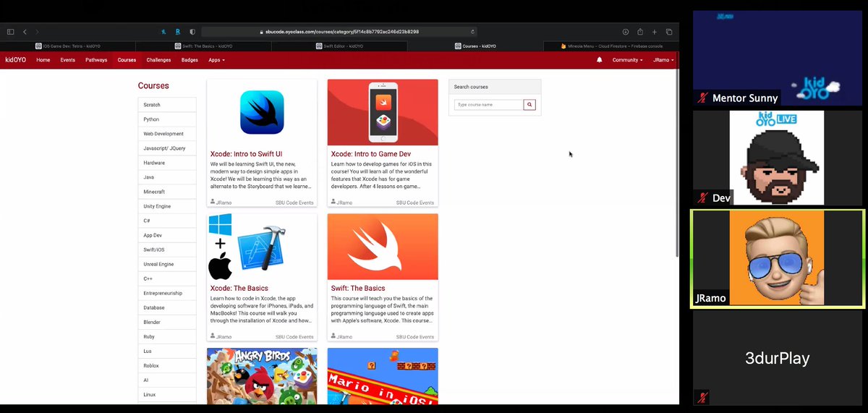This screenshot has height=413, width=868.
Task: Select the Web Development category
Action: [167, 134]
